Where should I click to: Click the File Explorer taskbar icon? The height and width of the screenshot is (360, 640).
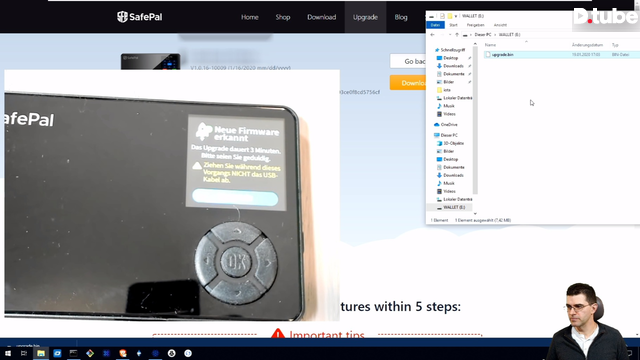pos(41,353)
